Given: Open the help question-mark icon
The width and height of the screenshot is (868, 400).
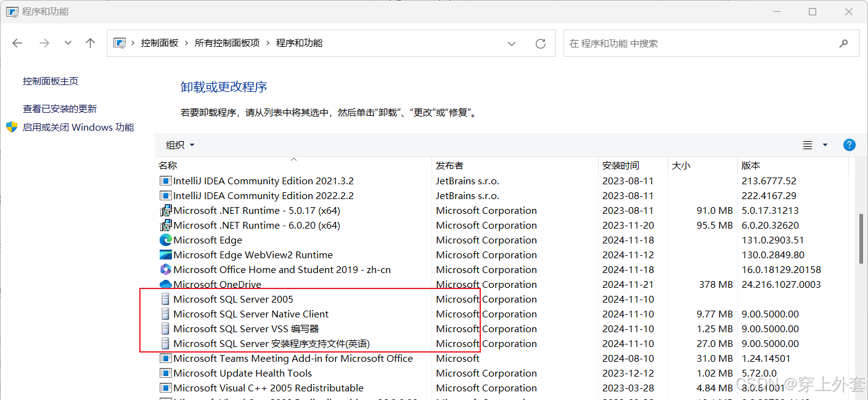Looking at the screenshot, I should tap(849, 145).
